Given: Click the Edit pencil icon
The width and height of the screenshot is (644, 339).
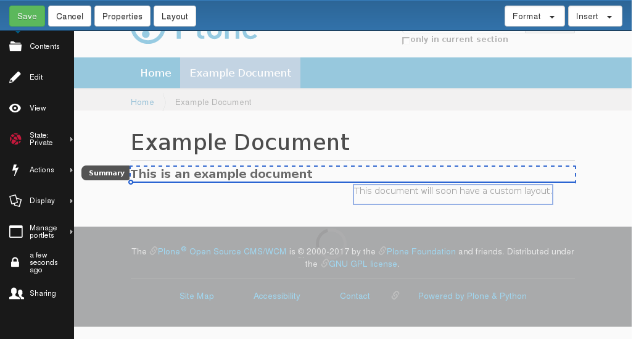Looking at the screenshot, I should [15, 77].
